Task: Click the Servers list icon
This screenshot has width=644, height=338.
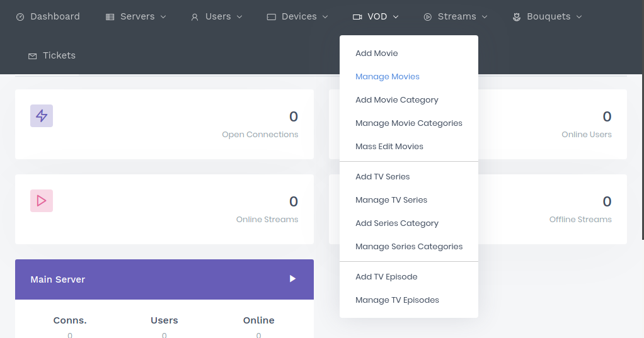Action: [110, 17]
